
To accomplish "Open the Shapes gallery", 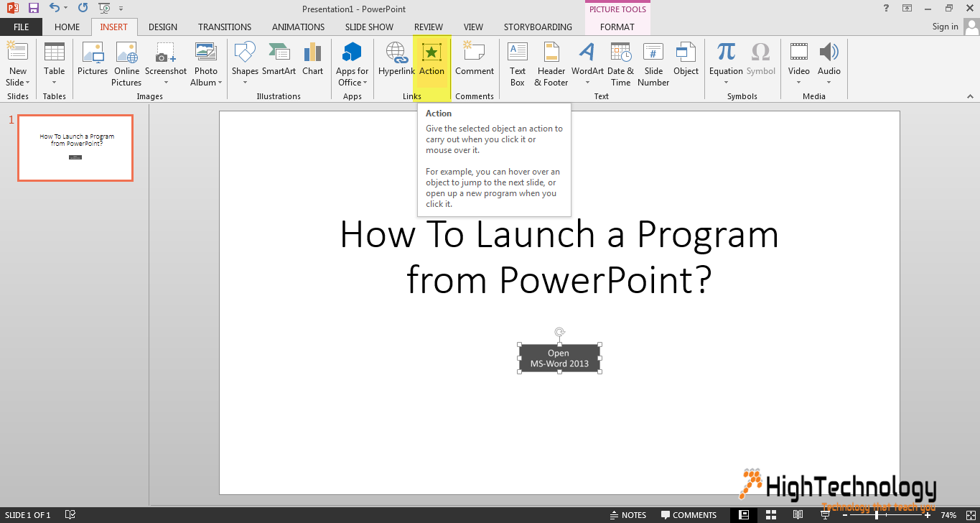I will [x=245, y=64].
